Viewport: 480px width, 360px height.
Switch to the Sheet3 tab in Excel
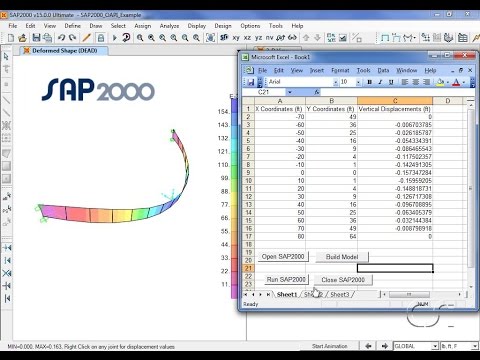[x=340, y=294]
